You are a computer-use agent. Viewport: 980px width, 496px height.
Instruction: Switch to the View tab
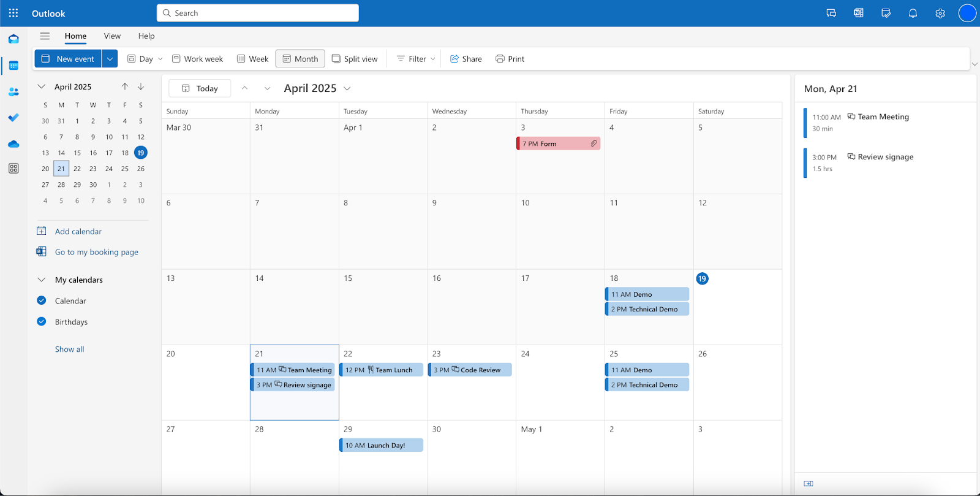pyautogui.click(x=112, y=36)
